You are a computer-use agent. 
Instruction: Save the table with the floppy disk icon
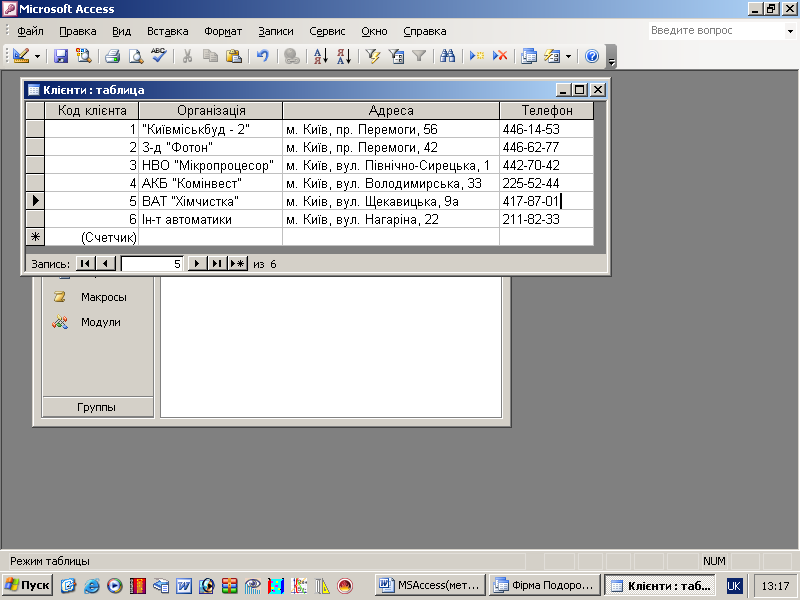(x=61, y=56)
